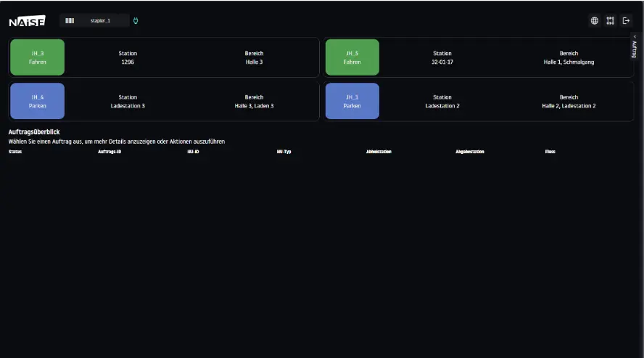This screenshot has height=358, width=644.
Task: Click the logout icon in the top right
Action: (x=627, y=21)
